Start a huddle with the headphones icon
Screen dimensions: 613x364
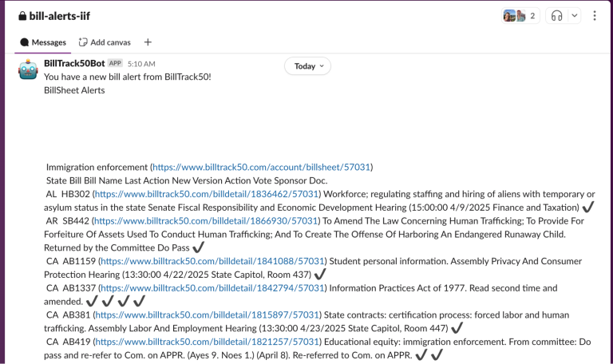556,16
